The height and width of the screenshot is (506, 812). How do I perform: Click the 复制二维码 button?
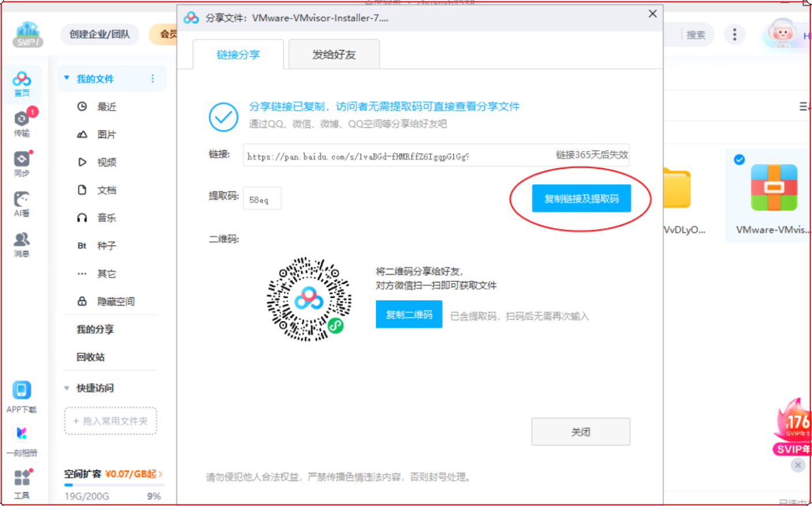pos(409,315)
